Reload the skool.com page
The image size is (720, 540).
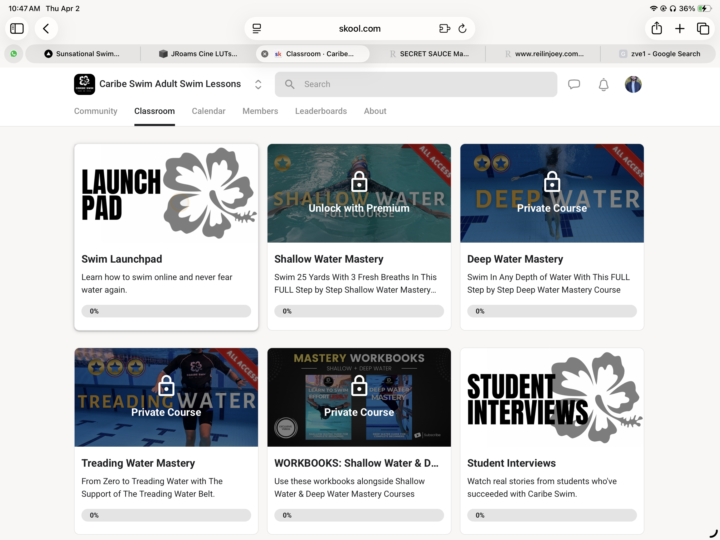point(462,28)
